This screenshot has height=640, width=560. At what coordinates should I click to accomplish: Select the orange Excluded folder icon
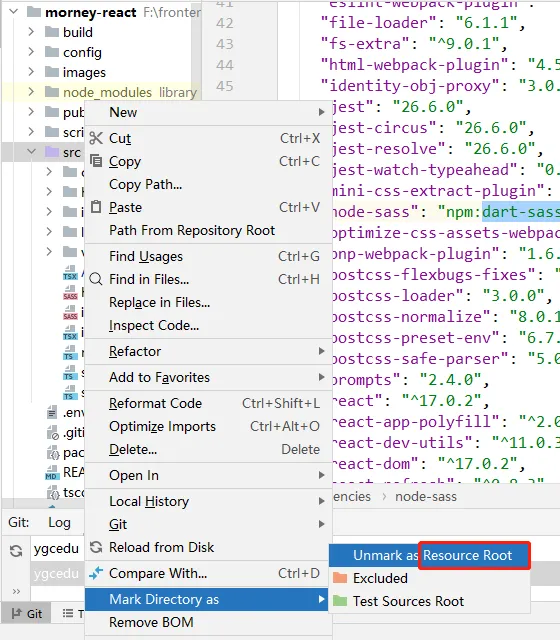340,578
